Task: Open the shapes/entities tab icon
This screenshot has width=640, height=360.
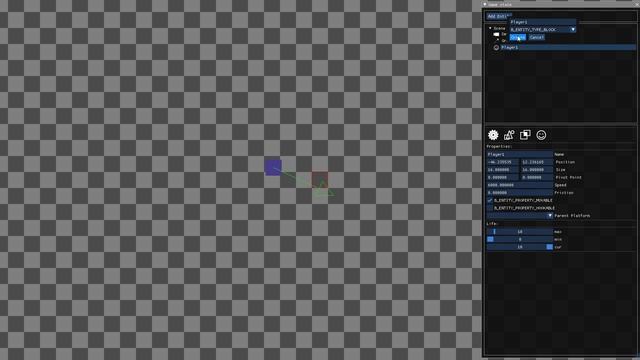Action: click(509, 135)
